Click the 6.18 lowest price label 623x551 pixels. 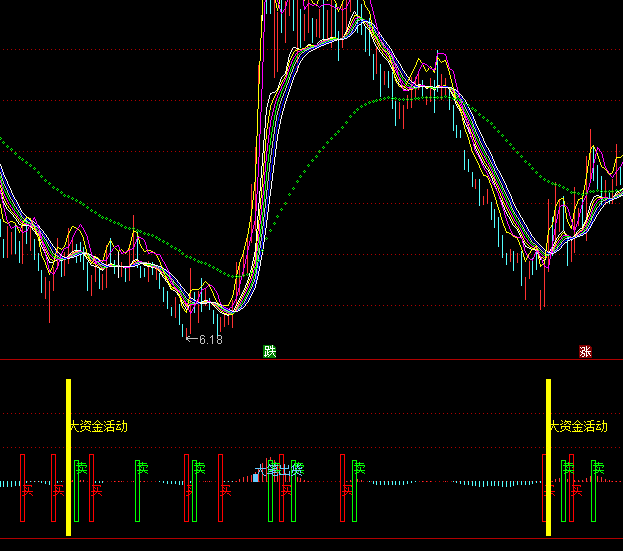(x=210, y=340)
